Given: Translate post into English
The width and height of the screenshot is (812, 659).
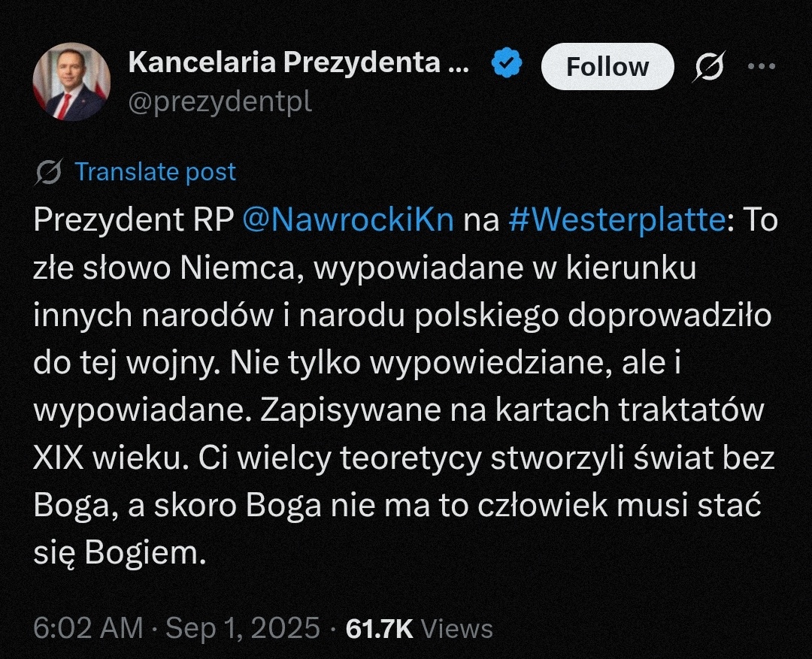Looking at the screenshot, I should [155, 172].
